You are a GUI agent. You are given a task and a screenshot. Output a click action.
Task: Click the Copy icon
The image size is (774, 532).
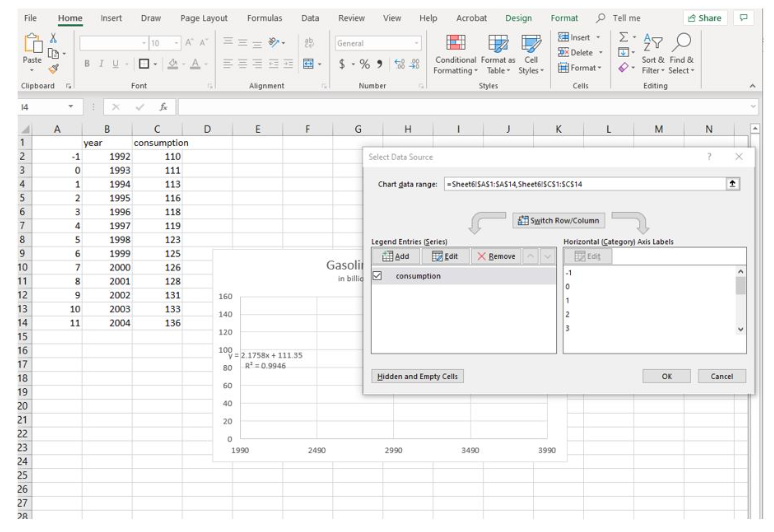[53, 53]
